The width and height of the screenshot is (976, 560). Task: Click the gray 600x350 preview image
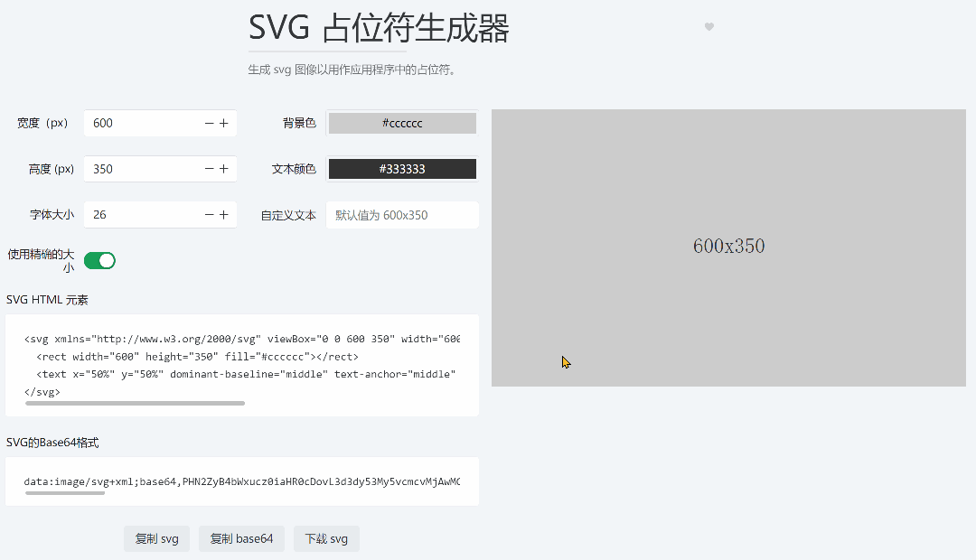[x=728, y=246]
